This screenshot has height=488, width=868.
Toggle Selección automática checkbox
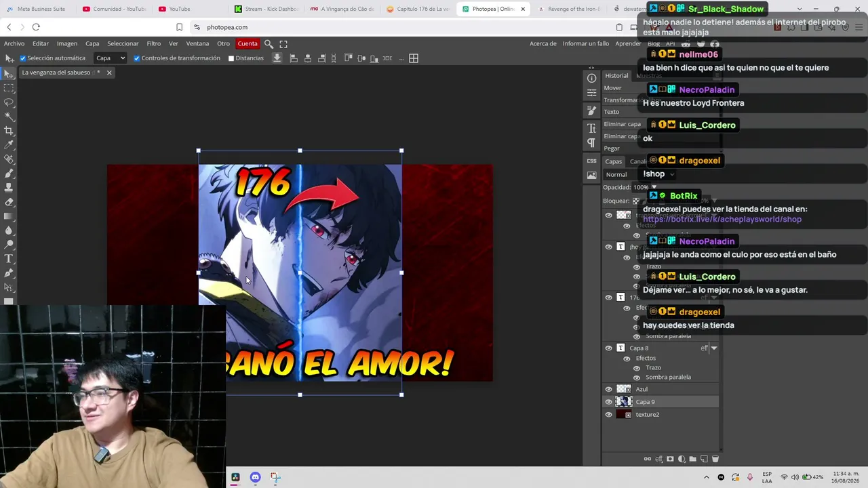pyautogui.click(x=22, y=58)
